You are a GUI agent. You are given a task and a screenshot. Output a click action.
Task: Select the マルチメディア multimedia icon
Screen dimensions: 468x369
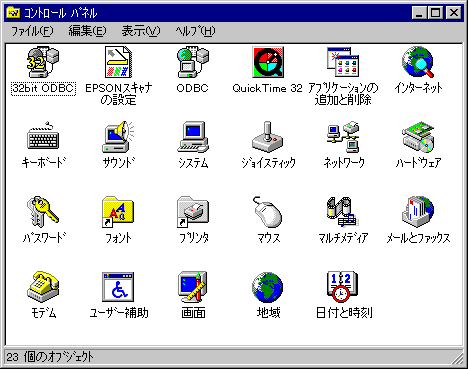coord(343,212)
